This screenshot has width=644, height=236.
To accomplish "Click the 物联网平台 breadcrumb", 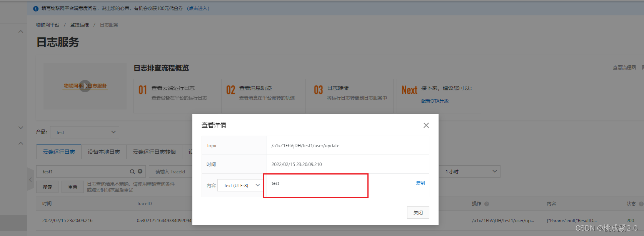I will click(48, 25).
